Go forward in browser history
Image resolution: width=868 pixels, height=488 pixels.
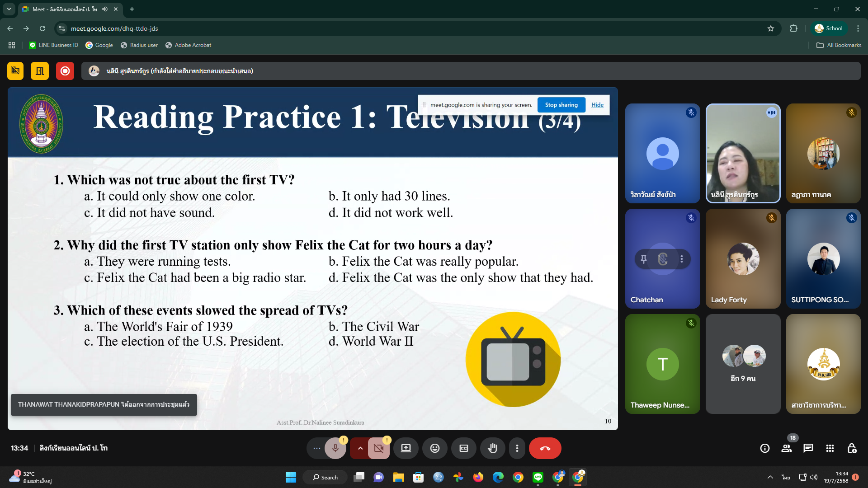click(26, 28)
